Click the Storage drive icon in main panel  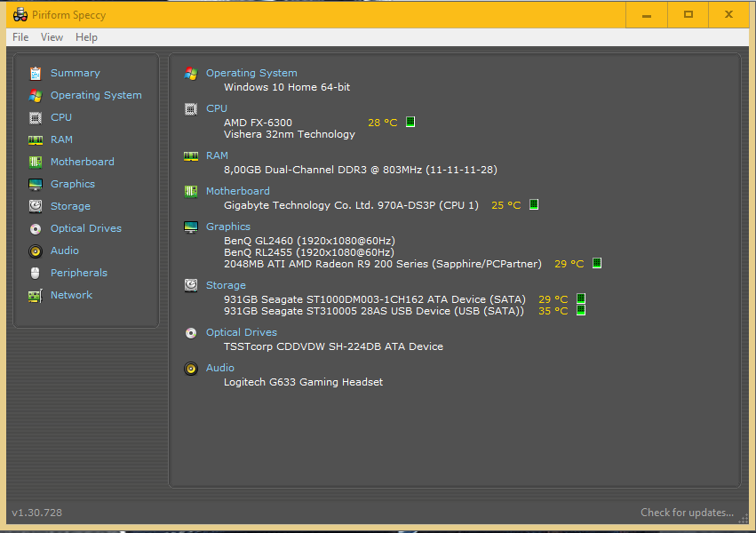pyautogui.click(x=191, y=286)
